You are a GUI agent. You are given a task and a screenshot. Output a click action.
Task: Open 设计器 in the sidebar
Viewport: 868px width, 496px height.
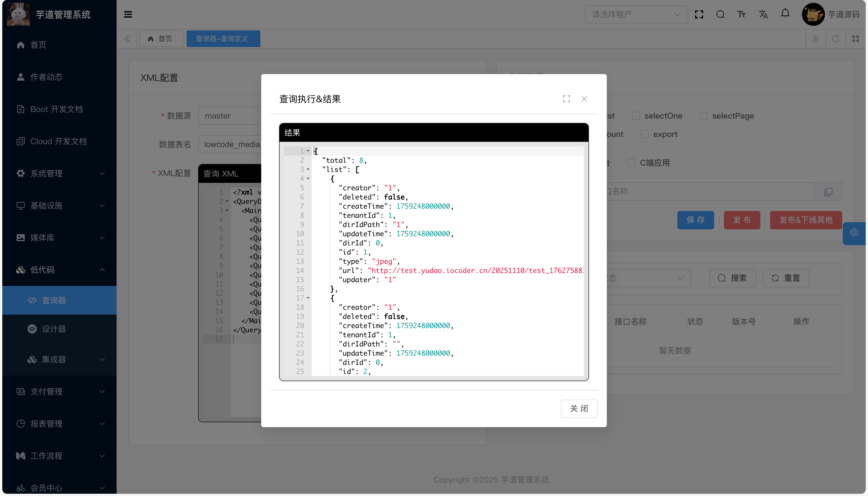[53, 329]
